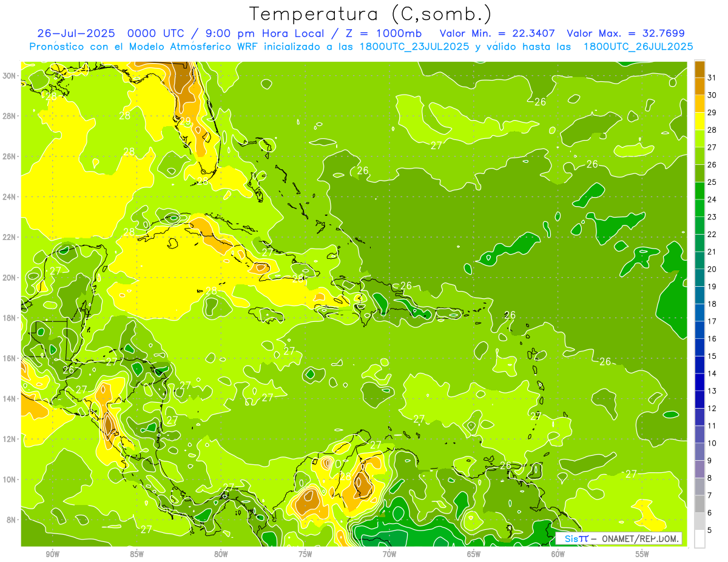The height and width of the screenshot is (562, 728).
Task: Click the '0000 UTC' time label
Action: tap(155, 33)
